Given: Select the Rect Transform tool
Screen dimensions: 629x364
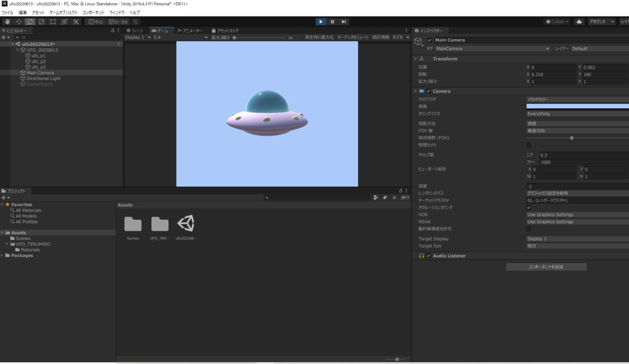Looking at the screenshot, I should [x=53, y=21].
